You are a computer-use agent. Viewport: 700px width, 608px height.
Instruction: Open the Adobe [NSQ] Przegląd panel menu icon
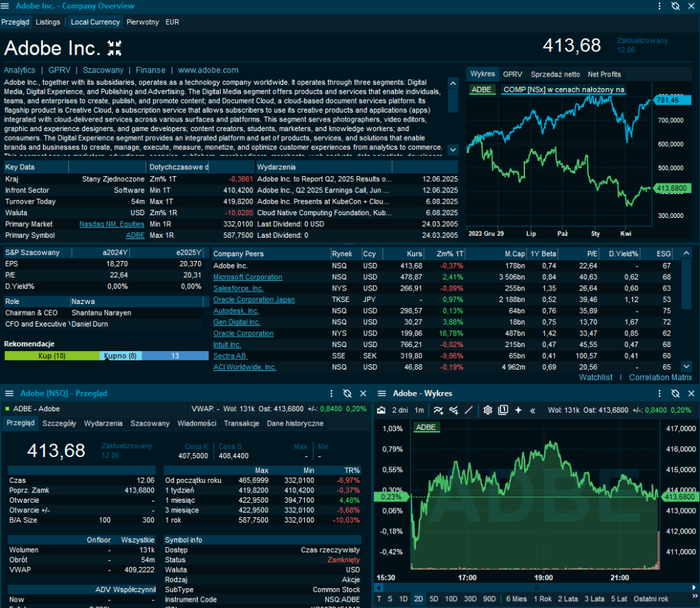9,393
